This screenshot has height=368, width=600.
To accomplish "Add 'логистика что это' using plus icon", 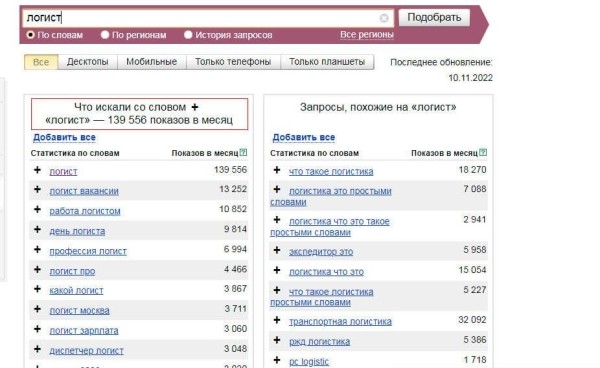I will [277, 270].
